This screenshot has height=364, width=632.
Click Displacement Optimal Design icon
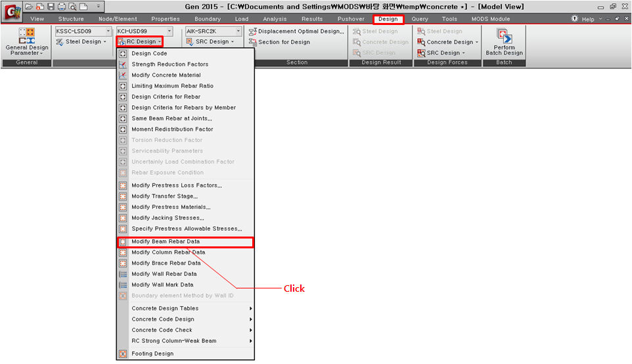click(x=253, y=32)
